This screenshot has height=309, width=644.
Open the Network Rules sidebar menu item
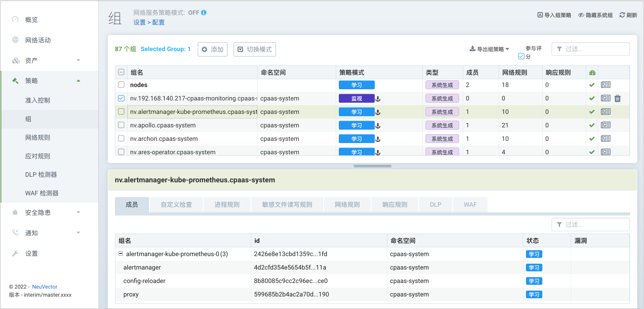point(38,138)
